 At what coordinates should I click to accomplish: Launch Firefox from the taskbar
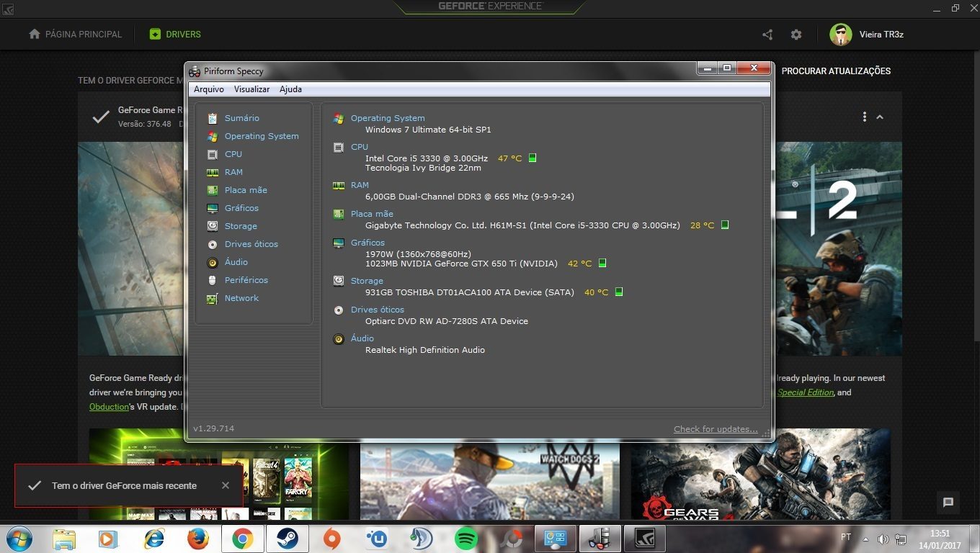pyautogui.click(x=197, y=538)
